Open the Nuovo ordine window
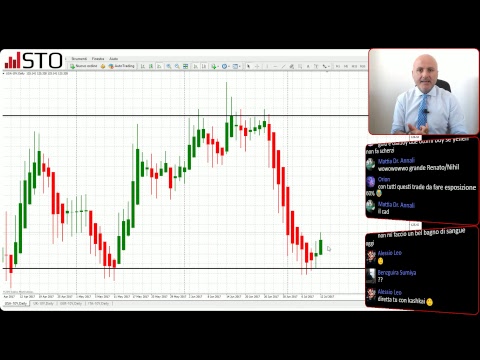Screen dimensions: 480x360 point(83,66)
